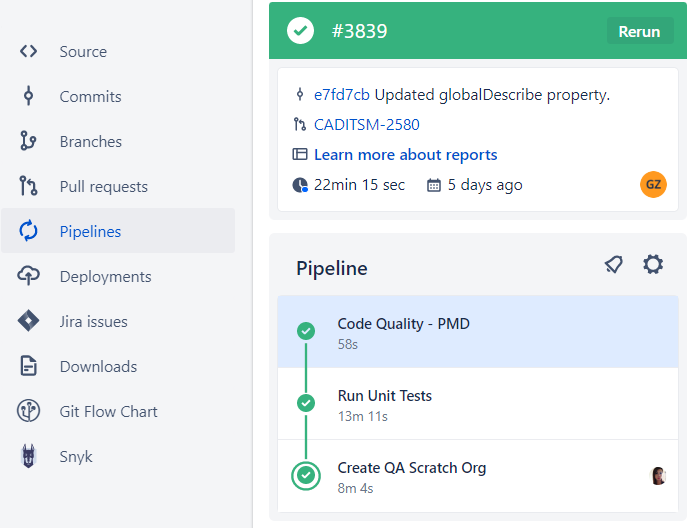687x528 pixels.
Task: Click the 5 days ago timestamp
Action: click(x=485, y=185)
